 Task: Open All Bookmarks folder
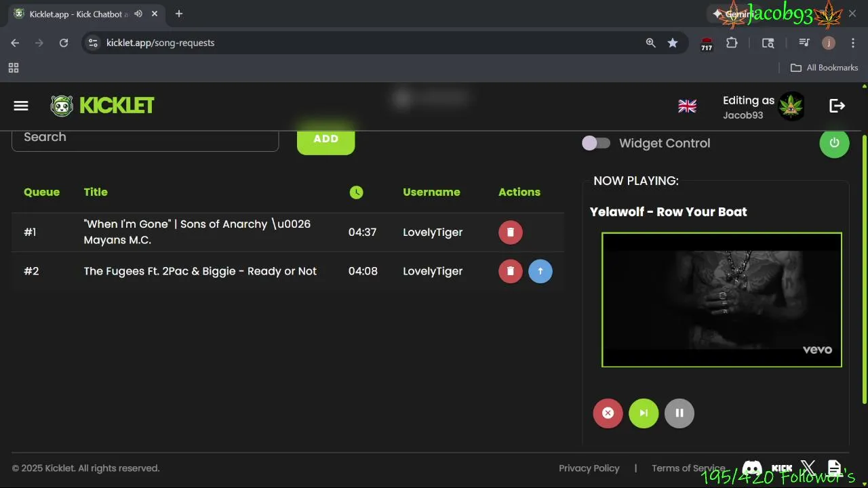[x=824, y=68]
